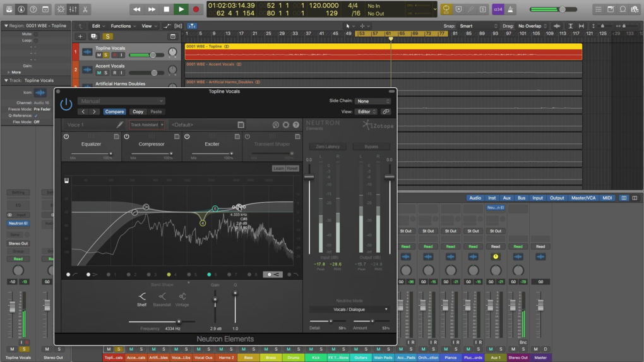The image size is (644, 362).
Task: Open the Snap Smart dropdown
Action: click(478, 26)
